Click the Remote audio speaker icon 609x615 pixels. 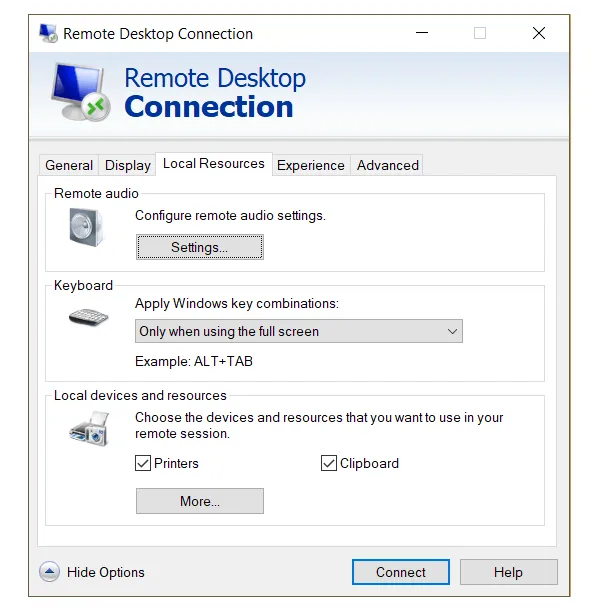(86, 227)
